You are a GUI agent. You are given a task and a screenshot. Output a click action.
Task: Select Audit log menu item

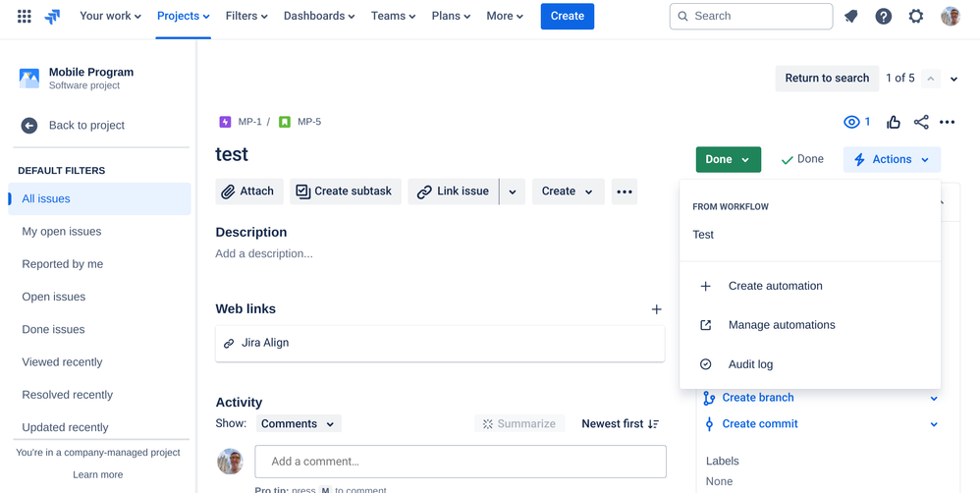810,364
